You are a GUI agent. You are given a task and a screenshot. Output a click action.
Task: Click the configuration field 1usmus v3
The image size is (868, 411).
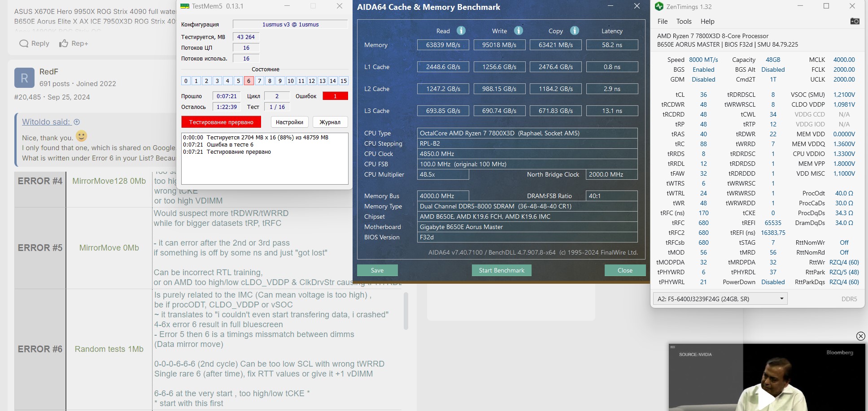coord(290,24)
